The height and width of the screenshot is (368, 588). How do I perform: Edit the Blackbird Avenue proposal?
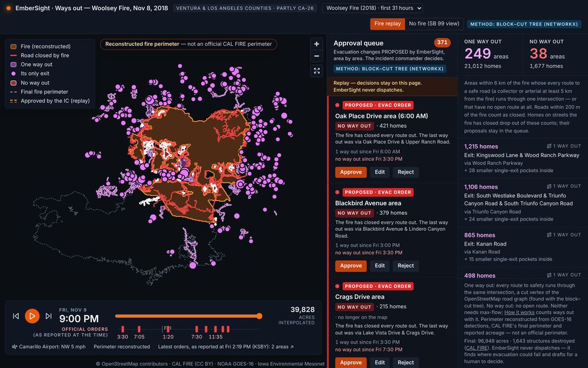point(379,266)
